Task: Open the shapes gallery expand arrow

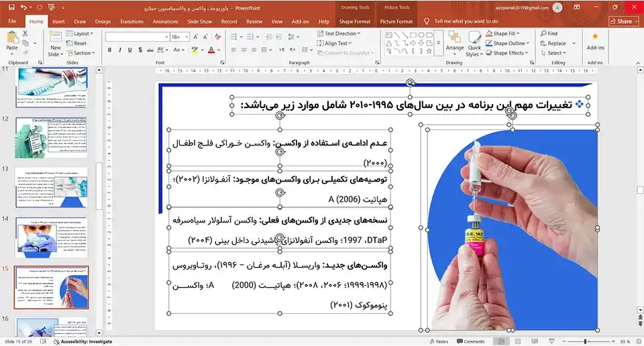Action: click(x=438, y=43)
